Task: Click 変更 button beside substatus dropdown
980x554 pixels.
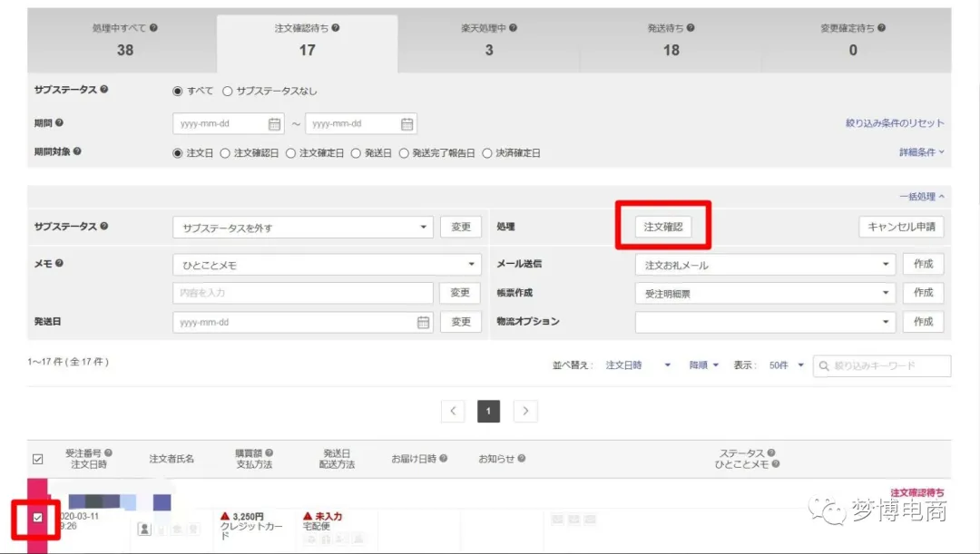Action: click(x=461, y=227)
